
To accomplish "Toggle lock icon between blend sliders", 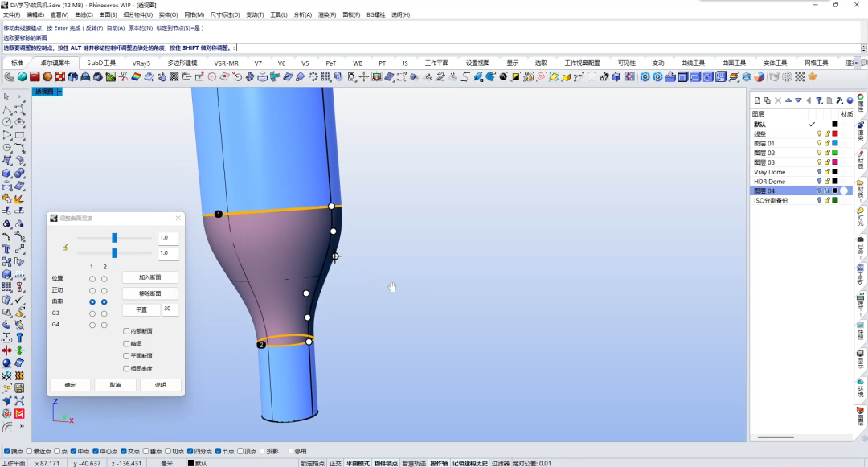I will (x=65, y=248).
